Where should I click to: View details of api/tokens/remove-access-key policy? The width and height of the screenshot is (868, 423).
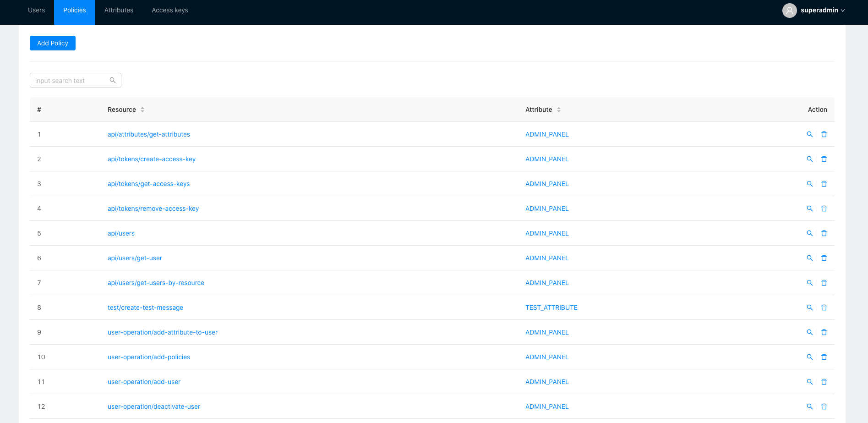(x=810, y=209)
